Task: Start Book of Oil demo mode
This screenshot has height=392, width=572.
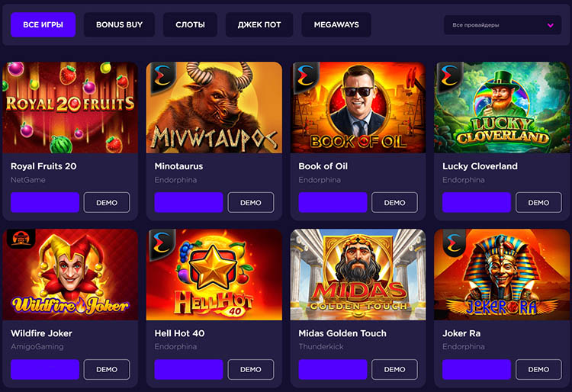Action: click(394, 202)
